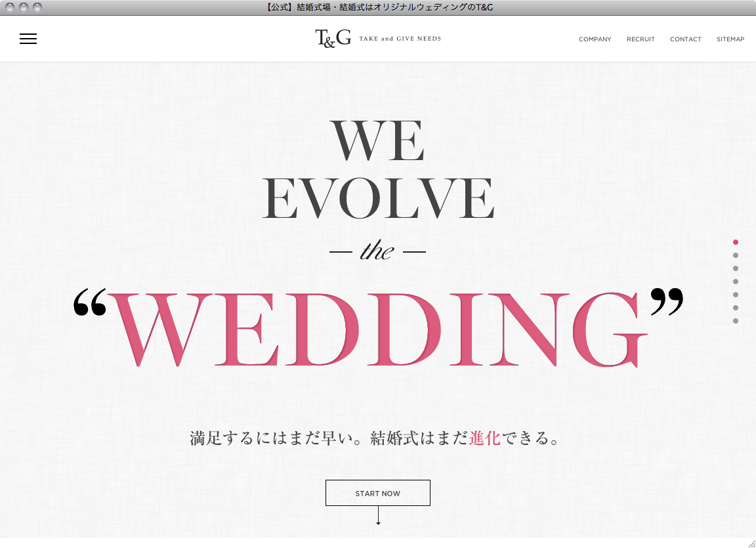Click the window zoom button in title bar
This screenshot has height=548, width=756.
pyautogui.click(x=37, y=7)
